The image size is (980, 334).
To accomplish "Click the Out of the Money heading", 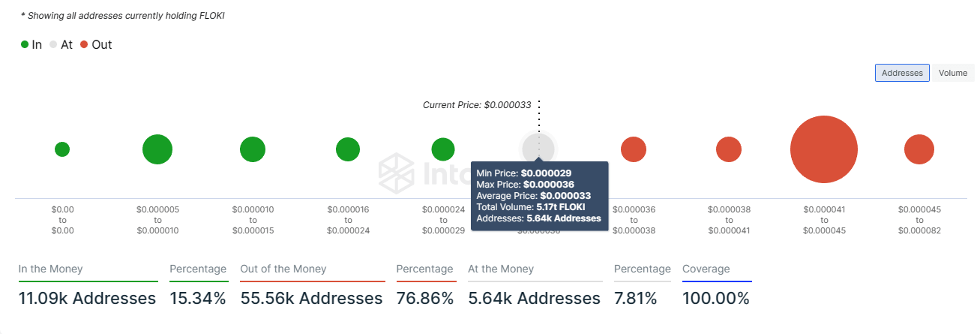I will 283,269.
